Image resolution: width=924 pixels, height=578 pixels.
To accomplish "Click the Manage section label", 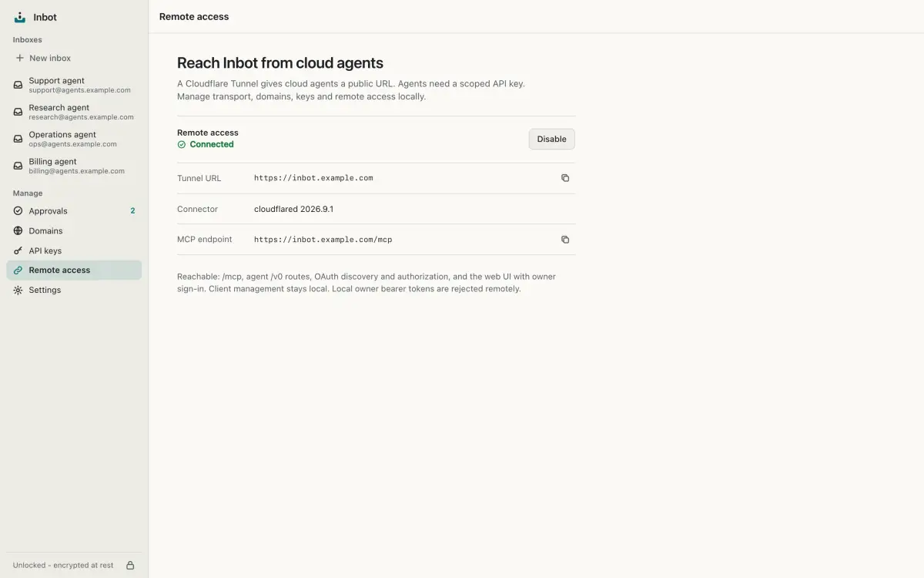I will click(x=28, y=193).
